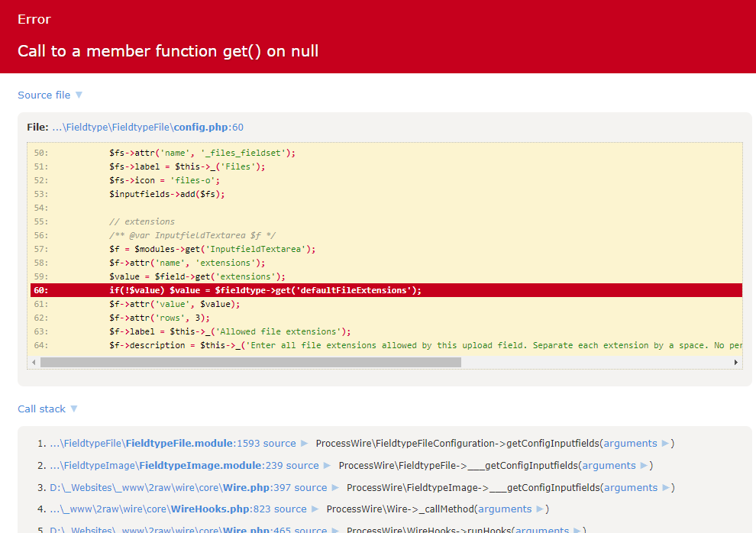The height and width of the screenshot is (533, 756).
Task: Click highlighted error line 60
Action: 386,290
